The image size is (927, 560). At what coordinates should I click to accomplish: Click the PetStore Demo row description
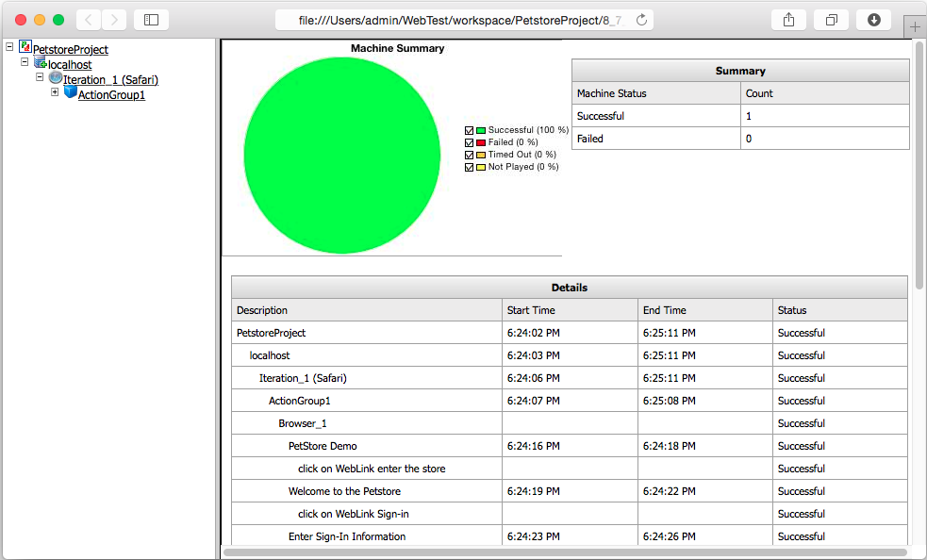point(367,446)
